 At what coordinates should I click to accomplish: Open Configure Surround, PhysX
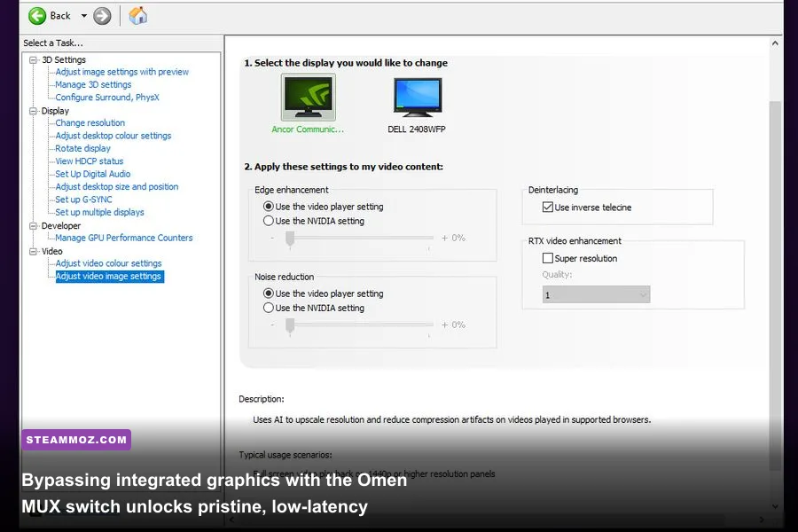tap(107, 98)
